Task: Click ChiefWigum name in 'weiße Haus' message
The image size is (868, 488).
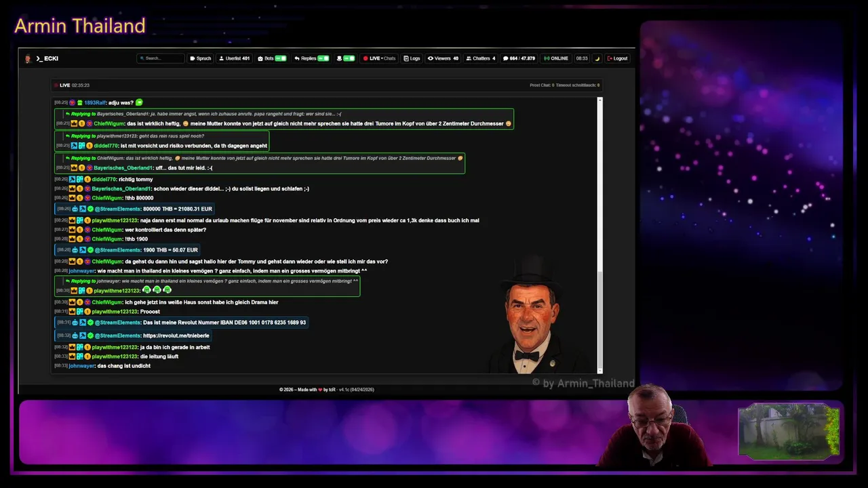Action: point(107,302)
